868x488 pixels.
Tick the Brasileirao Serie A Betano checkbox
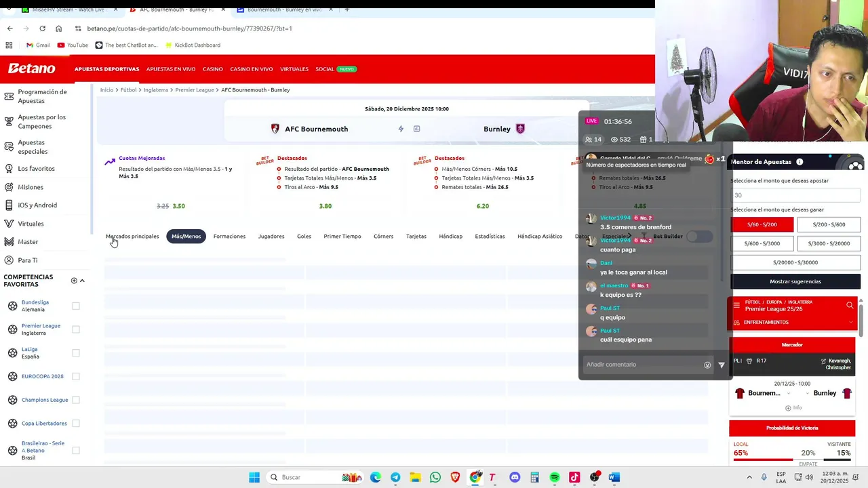(76, 450)
